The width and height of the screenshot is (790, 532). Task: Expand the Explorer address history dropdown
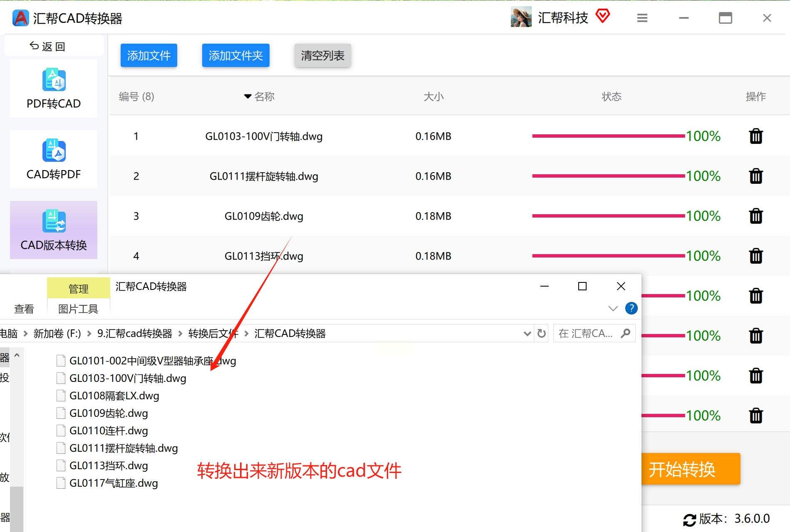tap(527, 334)
